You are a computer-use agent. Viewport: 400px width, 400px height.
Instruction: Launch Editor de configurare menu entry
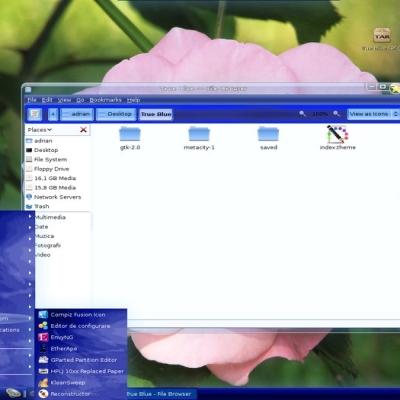click(x=81, y=326)
